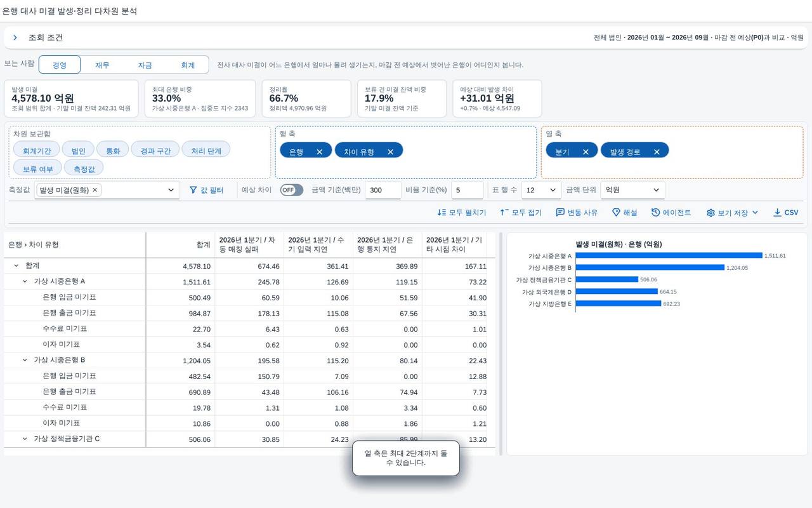Click the 가상 정책금융기관 C chart bar
812x508 pixels.
coord(607,279)
